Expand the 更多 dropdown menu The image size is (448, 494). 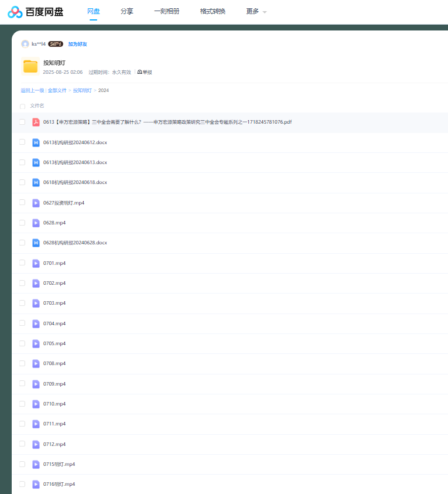[256, 12]
